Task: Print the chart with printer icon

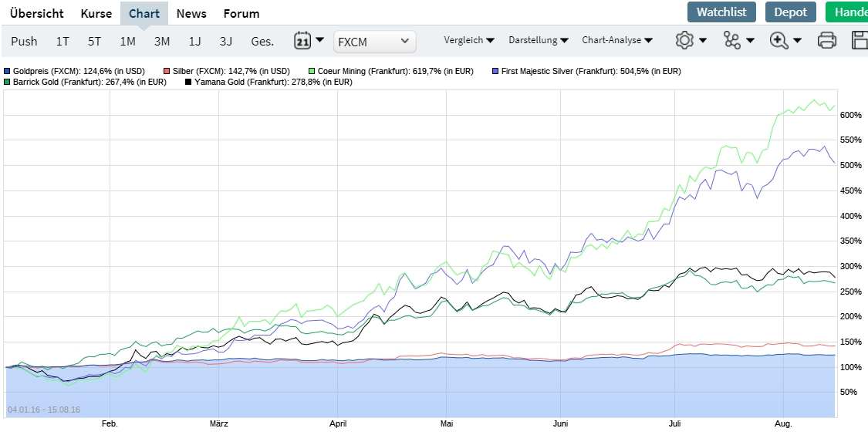Action: pos(826,41)
